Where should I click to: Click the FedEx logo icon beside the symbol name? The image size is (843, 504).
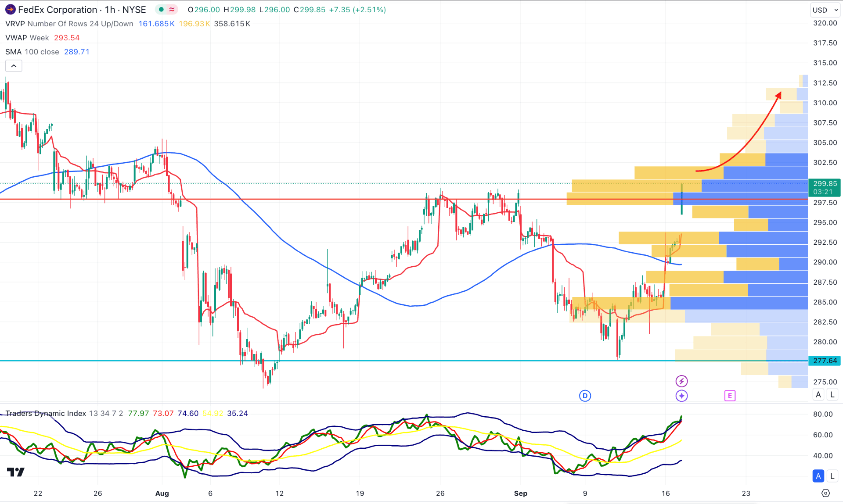pyautogui.click(x=10, y=9)
